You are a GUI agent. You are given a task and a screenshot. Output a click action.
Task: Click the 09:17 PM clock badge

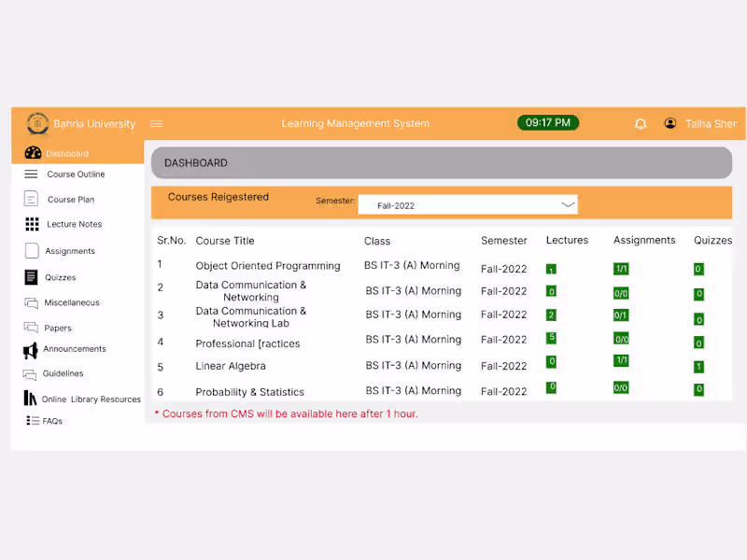[548, 123]
